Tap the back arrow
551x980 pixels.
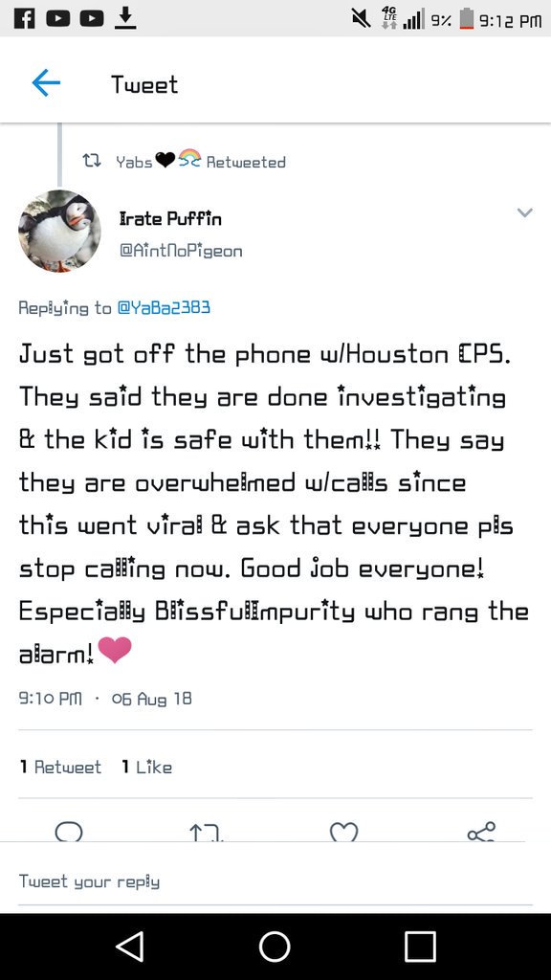tap(46, 82)
